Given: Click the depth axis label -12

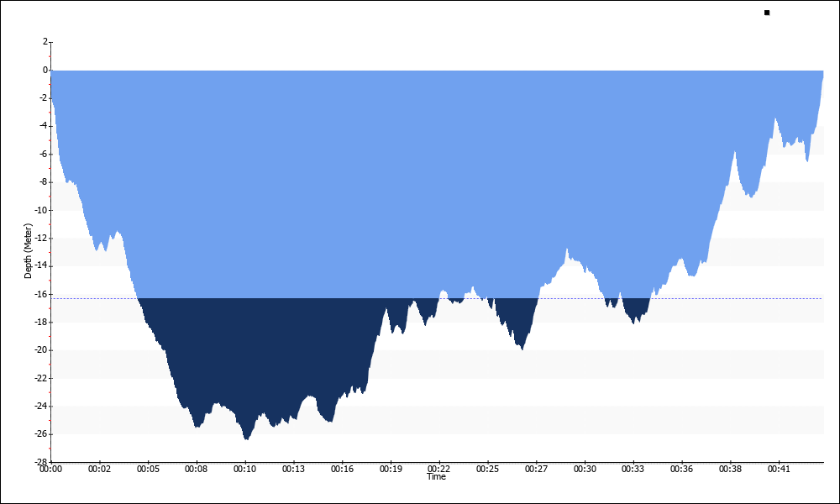Looking at the screenshot, I should point(41,238).
